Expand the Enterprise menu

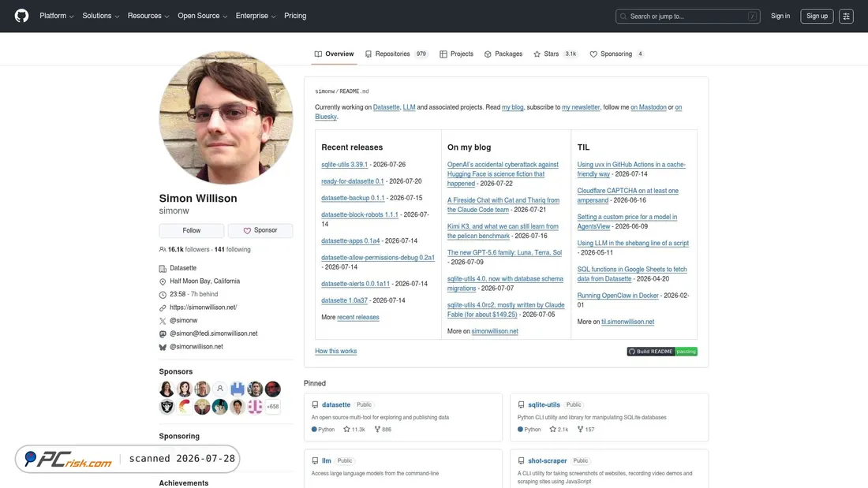click(x=256, y=16)
